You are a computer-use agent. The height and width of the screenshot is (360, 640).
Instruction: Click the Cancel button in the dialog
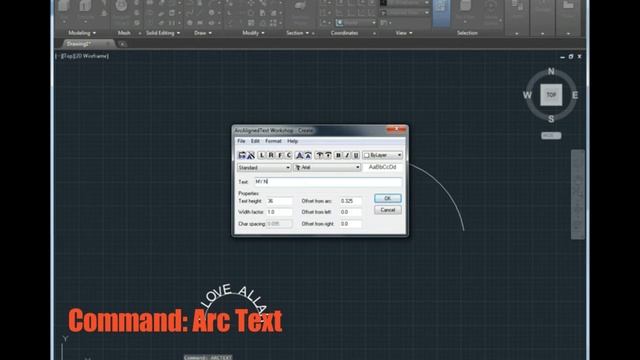coord(387,210)
